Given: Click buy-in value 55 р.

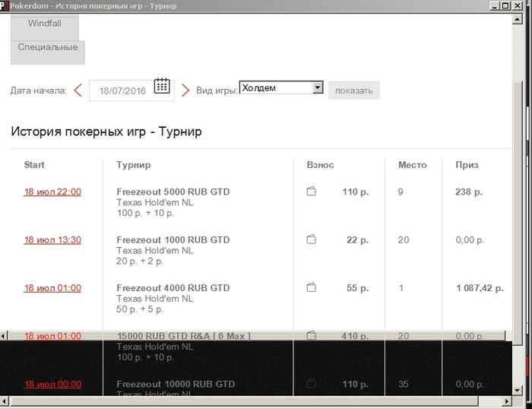Looking at the screenshot, I should point(357,288).
